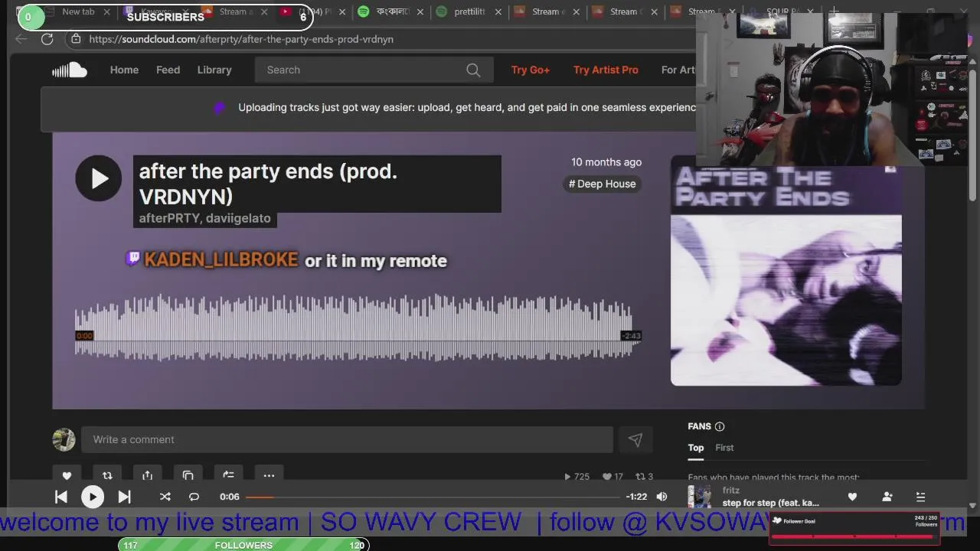Open the fritz artist name in player

click(x=731, y=491)
